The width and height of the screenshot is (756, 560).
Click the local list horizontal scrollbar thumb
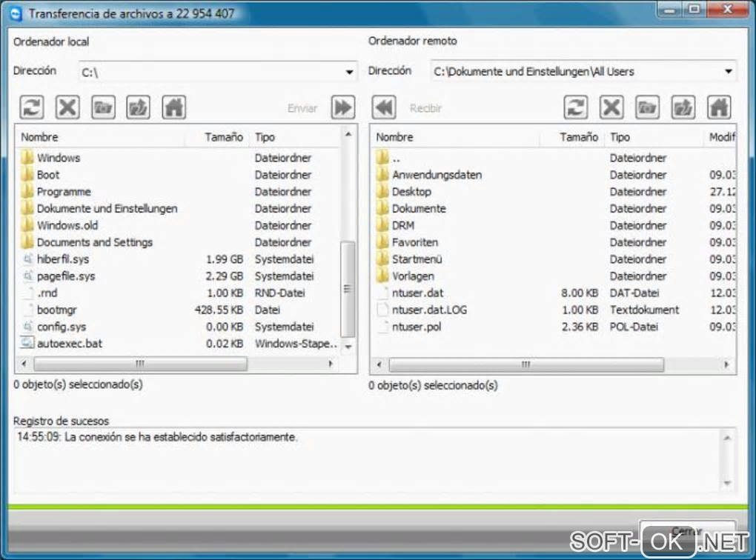point(140,364)
